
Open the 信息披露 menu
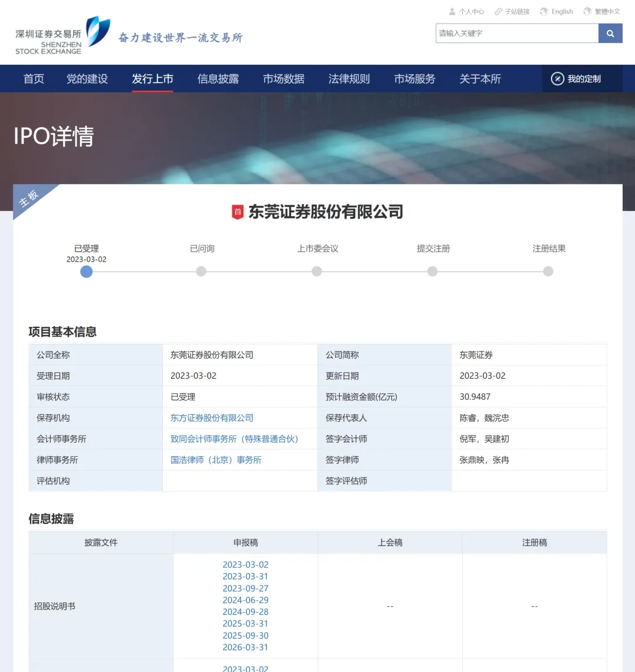tap(218, 79)
